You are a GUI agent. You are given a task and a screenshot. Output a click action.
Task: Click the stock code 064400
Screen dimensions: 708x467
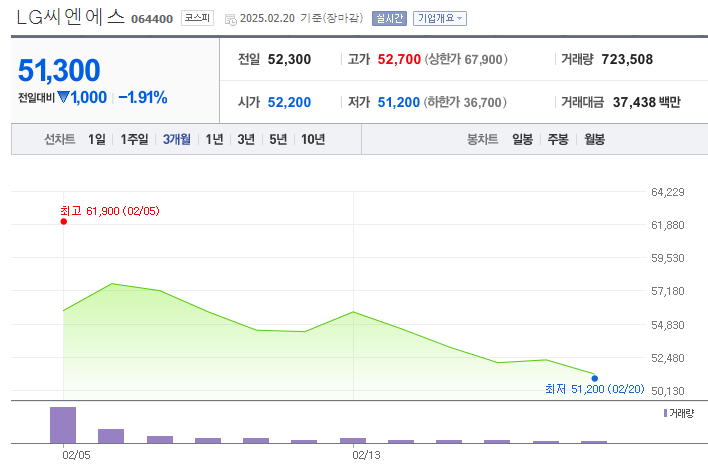[x=152, y=19]
